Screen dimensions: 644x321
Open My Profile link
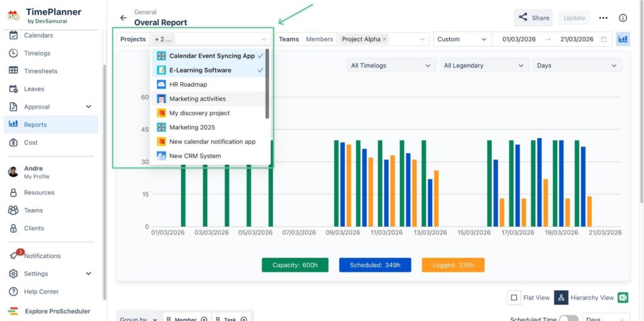click(x=36, y=177)
